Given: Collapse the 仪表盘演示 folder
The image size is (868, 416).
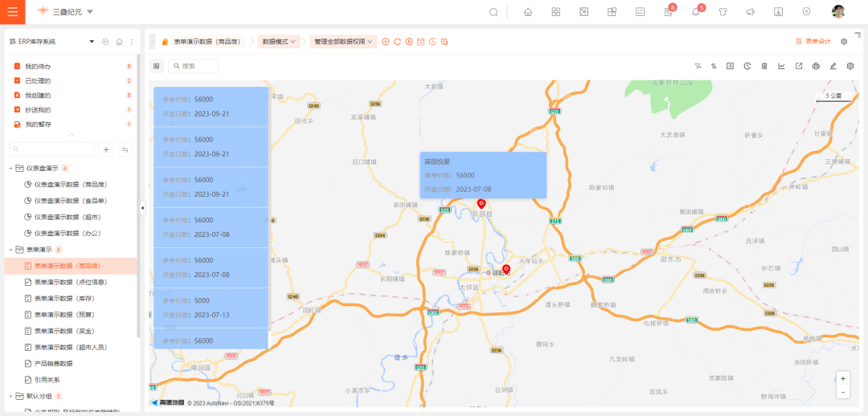Looking at the screenshot, I should coord(11,168).
